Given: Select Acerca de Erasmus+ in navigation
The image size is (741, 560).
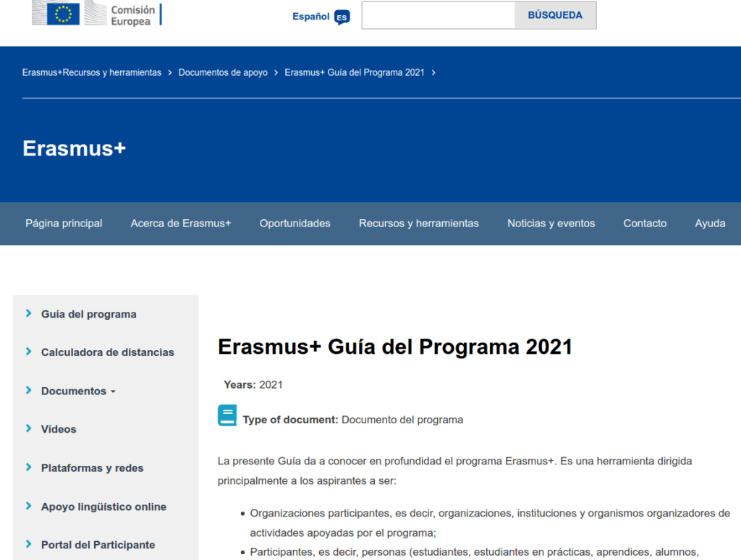Looking at the screenshot, I should coord(181,224).
